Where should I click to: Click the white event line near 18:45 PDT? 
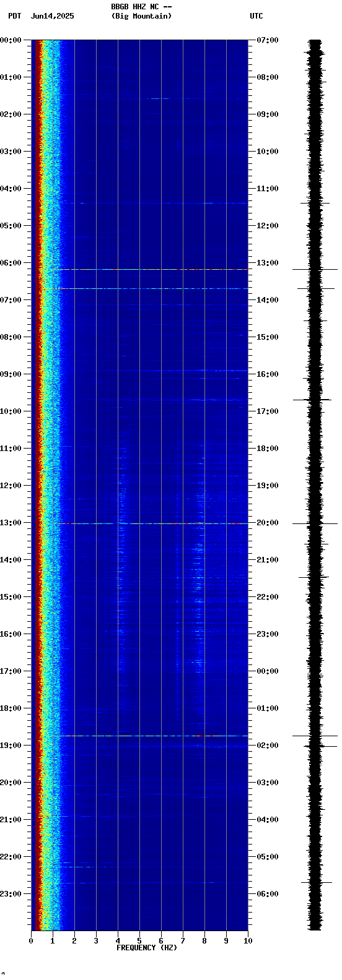click(154, 736)
